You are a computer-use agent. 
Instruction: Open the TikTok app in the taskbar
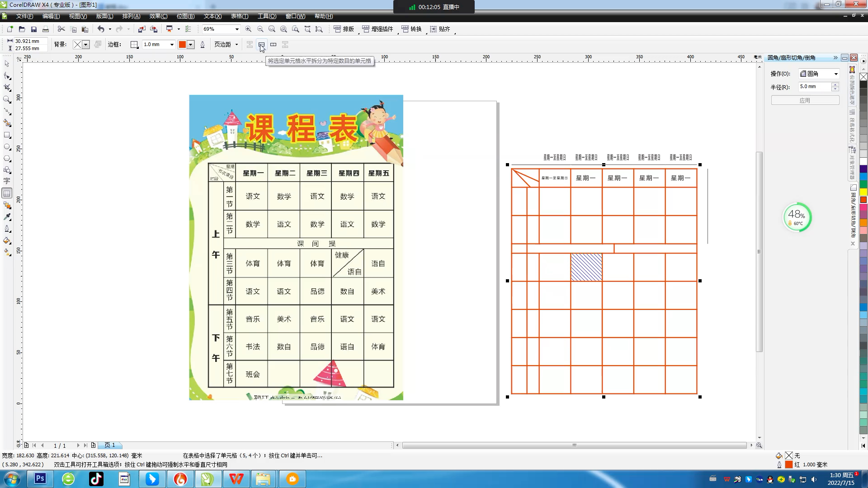96,479
